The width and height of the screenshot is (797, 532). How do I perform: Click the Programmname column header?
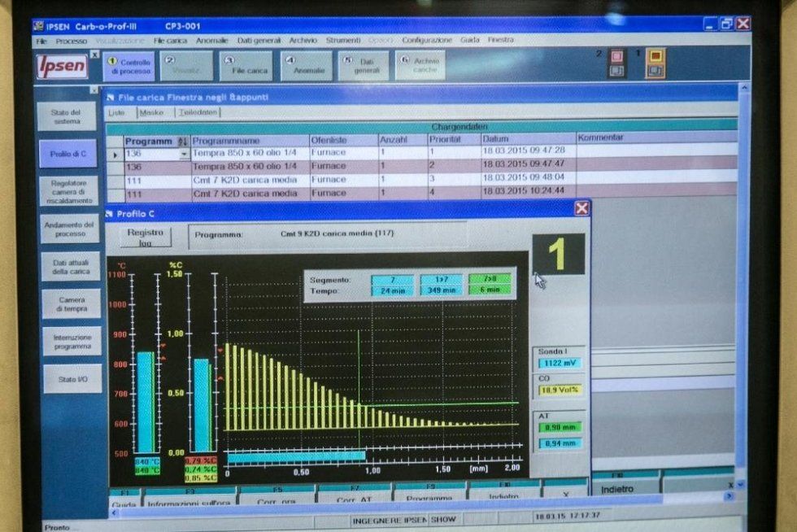[x=250, y=141]
